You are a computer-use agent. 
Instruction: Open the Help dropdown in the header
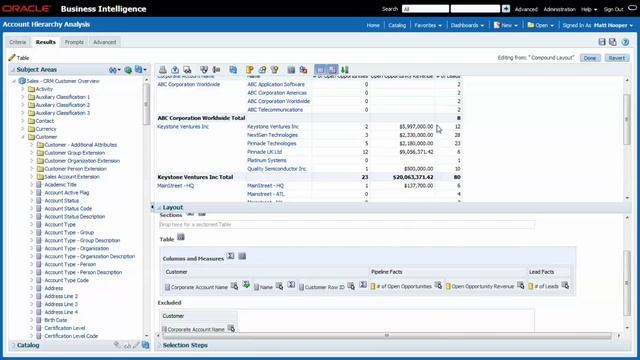point(589,9)
